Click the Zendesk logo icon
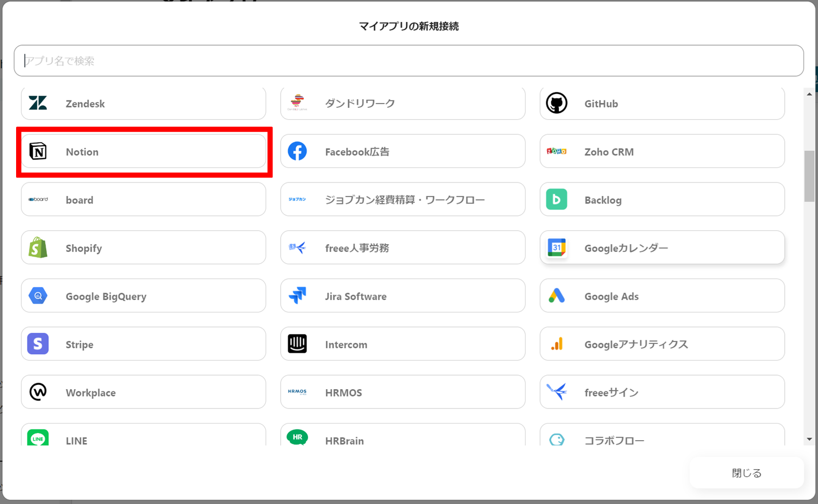The image size is (818, 504). (x=38, y=103)
